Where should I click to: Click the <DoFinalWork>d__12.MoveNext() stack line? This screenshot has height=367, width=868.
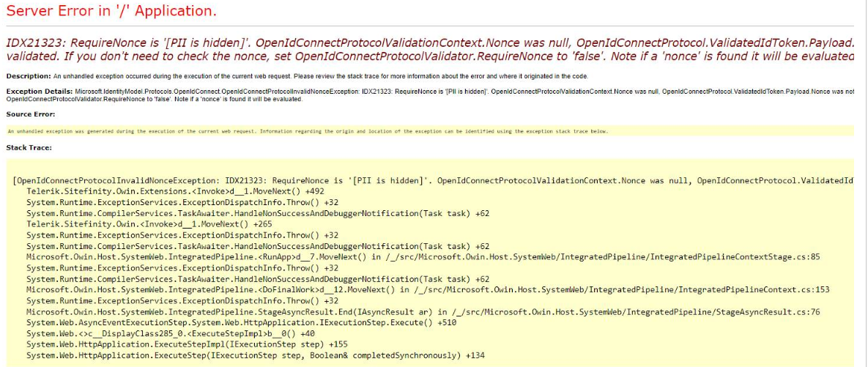tap(428, 289)
